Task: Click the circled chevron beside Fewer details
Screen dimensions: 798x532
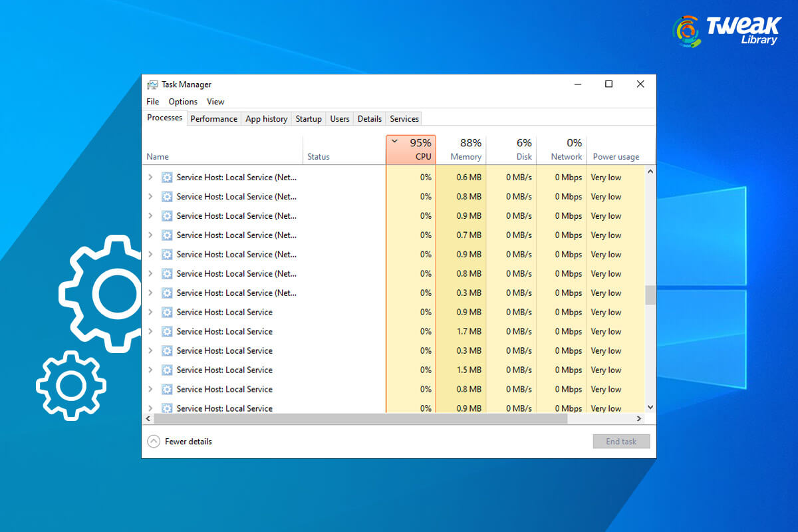Action: tap(154, 441)
